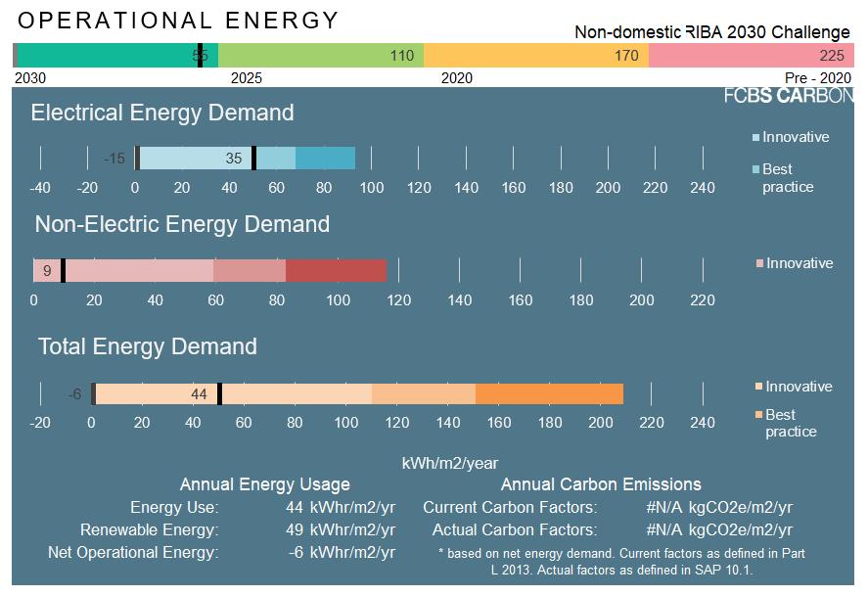
Task: Select the green 2030 target segment
Action: (x=117, y=56)
